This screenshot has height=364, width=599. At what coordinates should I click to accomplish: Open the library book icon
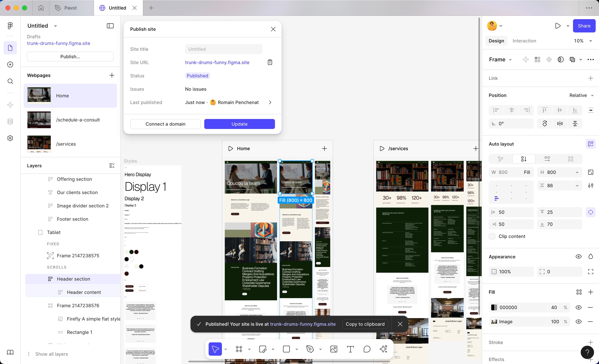tap(10, 352)
